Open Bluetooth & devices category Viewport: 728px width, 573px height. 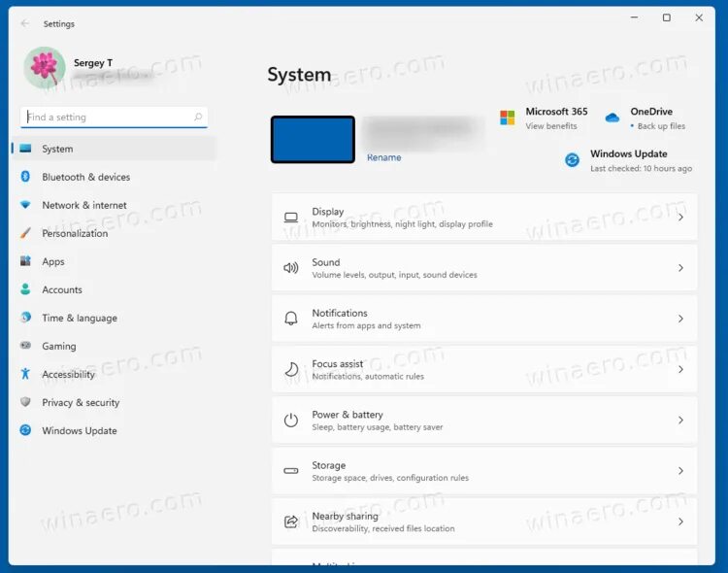tap(115, 177)
